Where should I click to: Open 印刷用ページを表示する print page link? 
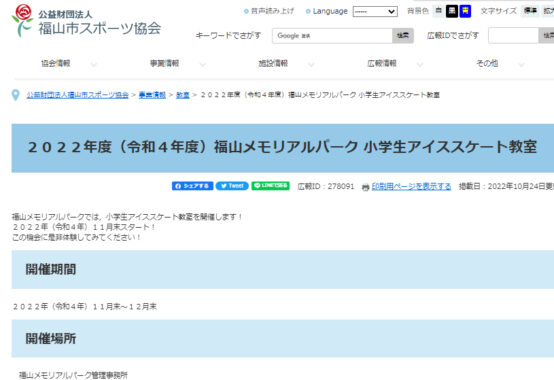412,186
